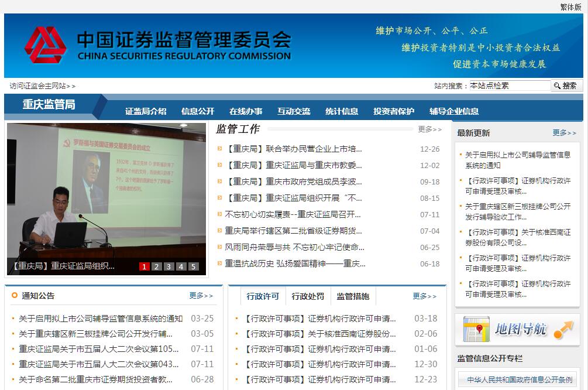Screen dimensions: 588x390
Task: Expand 更多 in 监管工作 section
Action: coord(429,129)
